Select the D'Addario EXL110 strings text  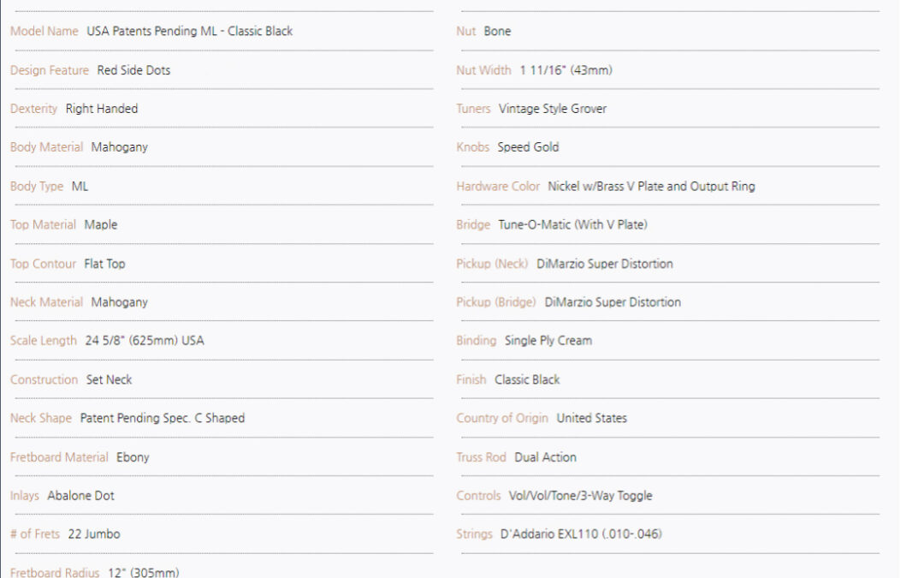[581, 533]
